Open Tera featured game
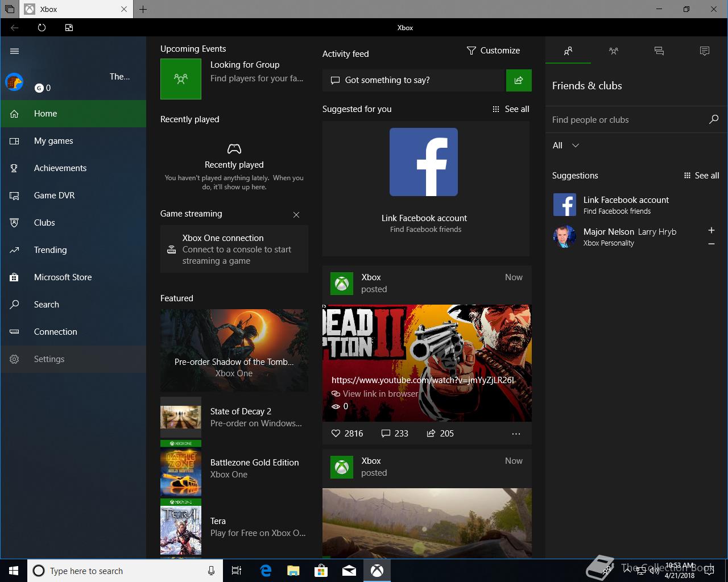Viewport: 728px width, 582px height. point(234,527)
